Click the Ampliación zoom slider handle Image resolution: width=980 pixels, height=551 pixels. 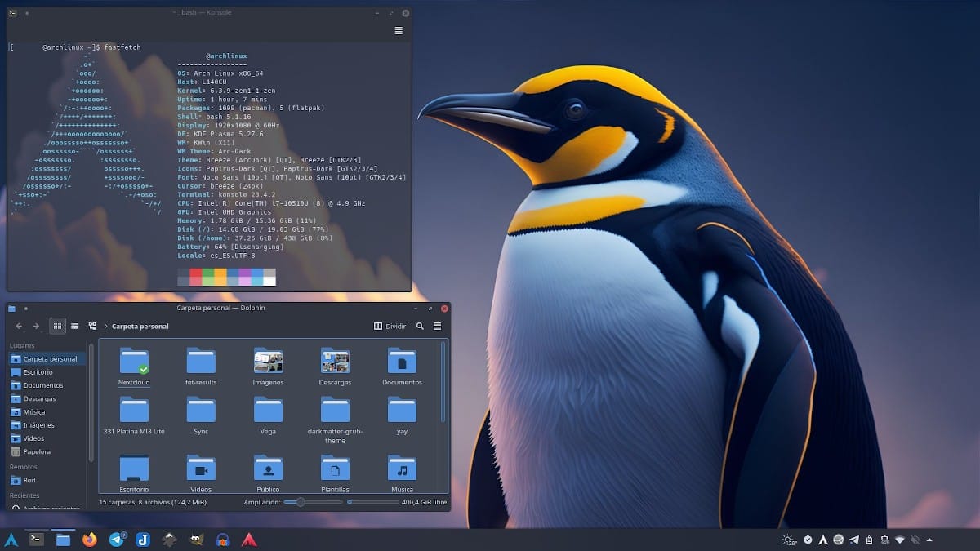(300, 502)
